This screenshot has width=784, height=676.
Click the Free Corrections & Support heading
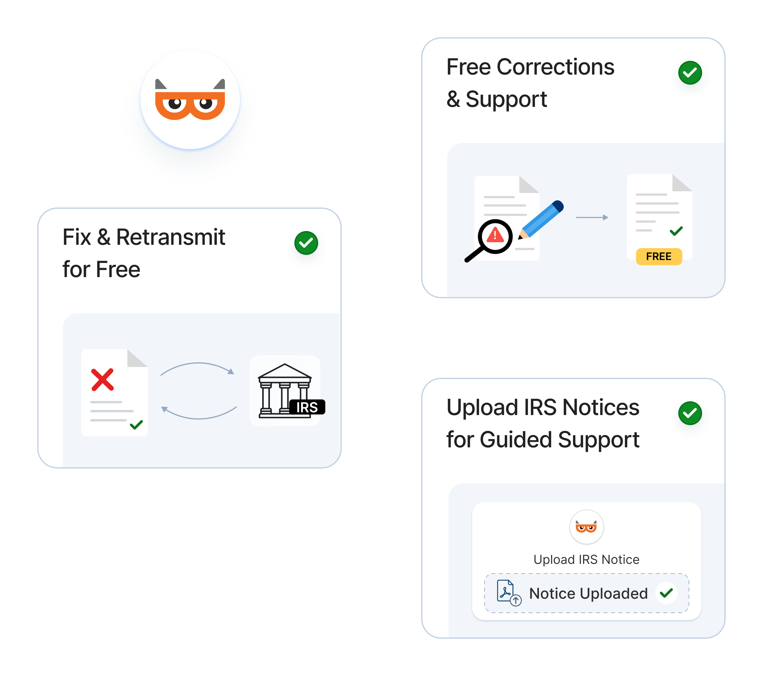[x=530, y=83]
